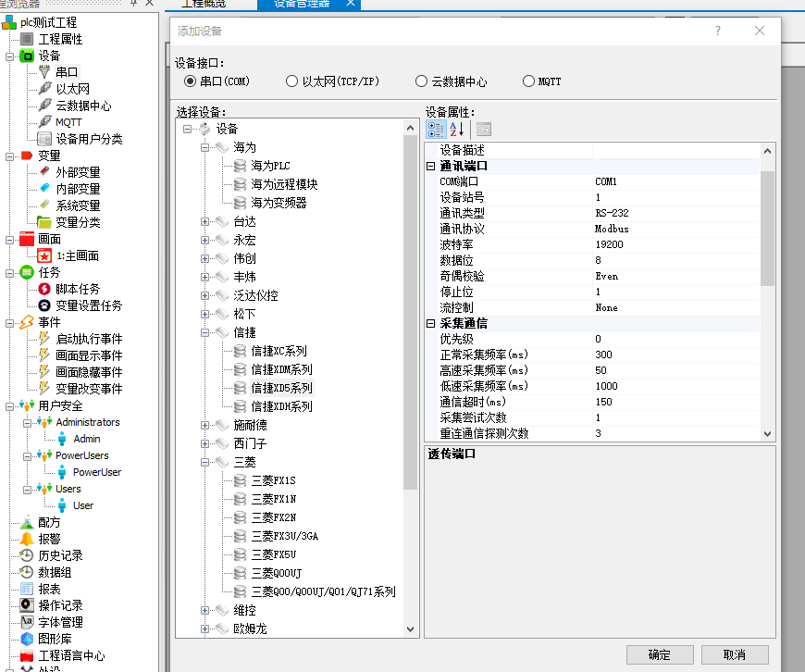Click the 设备用户分类 icon in sidebar
Screen dimensions: 805x672
(44, 139)
